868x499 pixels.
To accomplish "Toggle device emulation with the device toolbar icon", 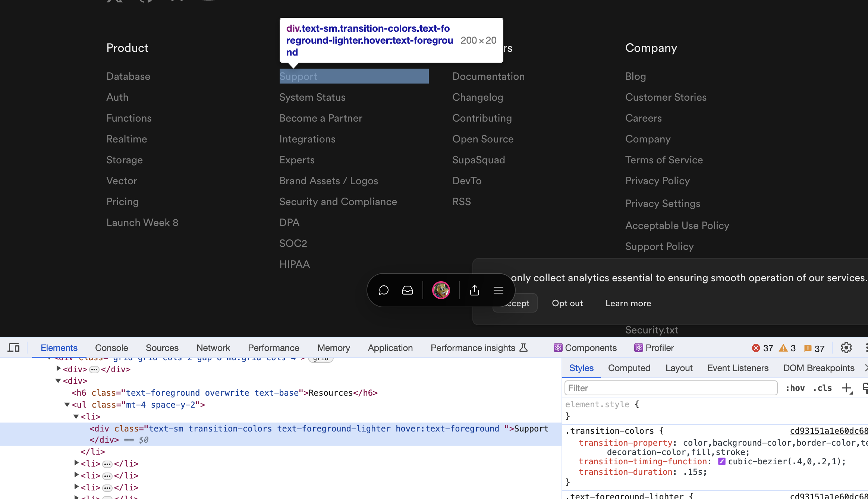I will tap(14, 348).
